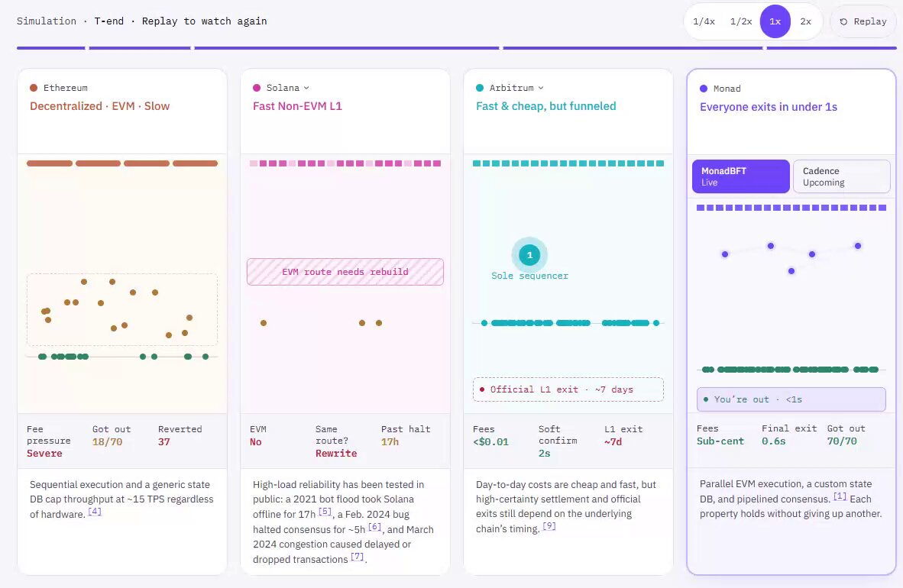Viewport: 903px width, 588px height.
Task: Click the Monad Fees value 'Sub-cent'
Action: (720, 441)
